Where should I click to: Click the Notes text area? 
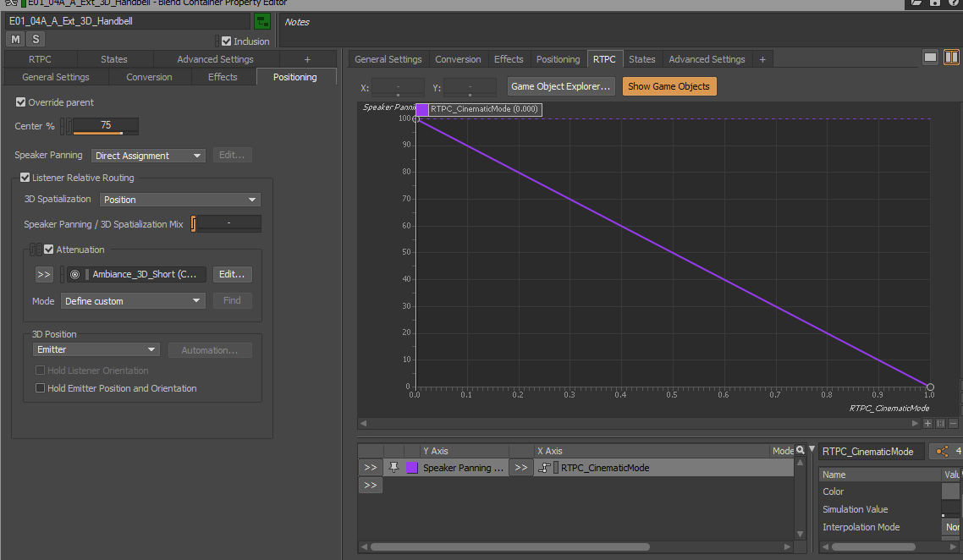tap(620, 29)
